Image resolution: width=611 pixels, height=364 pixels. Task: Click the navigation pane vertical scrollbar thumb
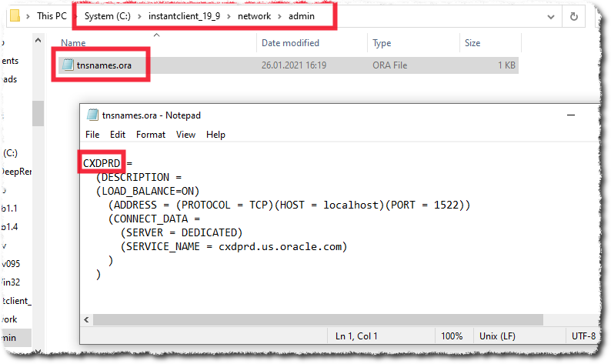pyautogui.click(x=38, y=112)
